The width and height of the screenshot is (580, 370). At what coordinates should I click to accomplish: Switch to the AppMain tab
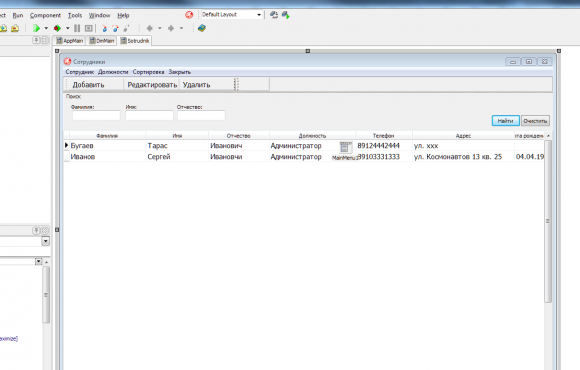coord(70,41)
